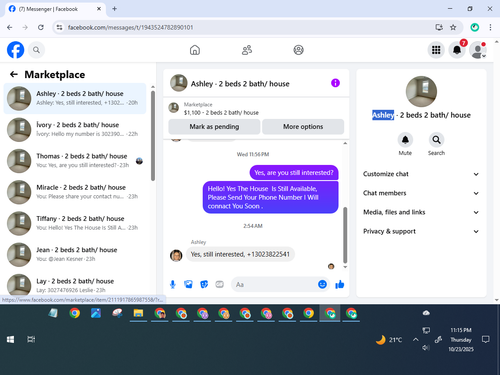Expand Privacy & support section

tap(421, 231)
